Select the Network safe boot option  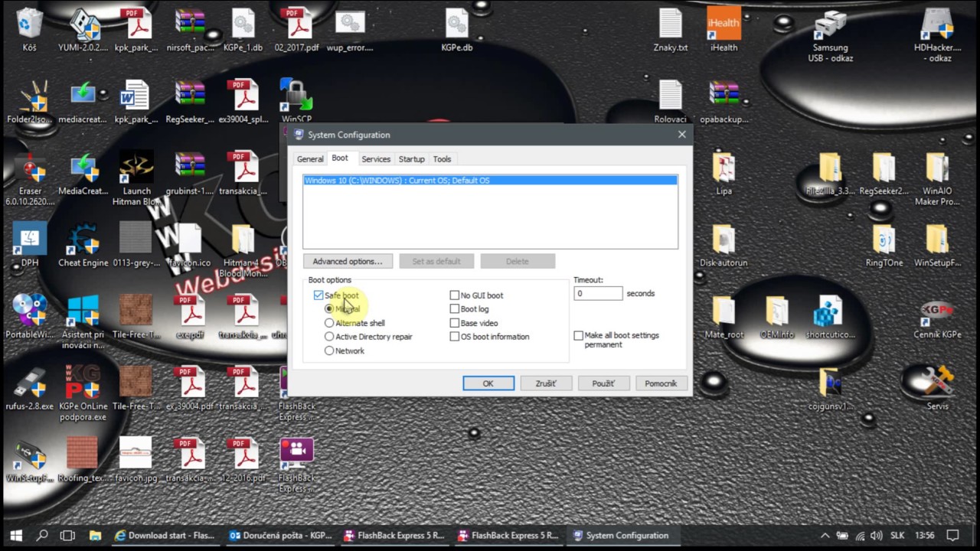coord(329,350)
